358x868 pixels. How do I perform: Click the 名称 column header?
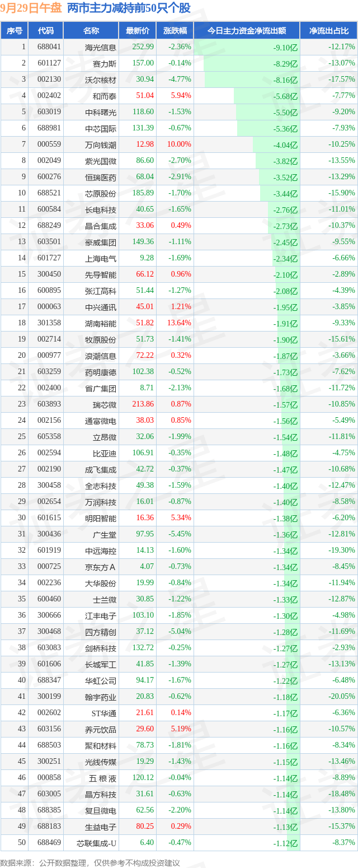[91, 31]
